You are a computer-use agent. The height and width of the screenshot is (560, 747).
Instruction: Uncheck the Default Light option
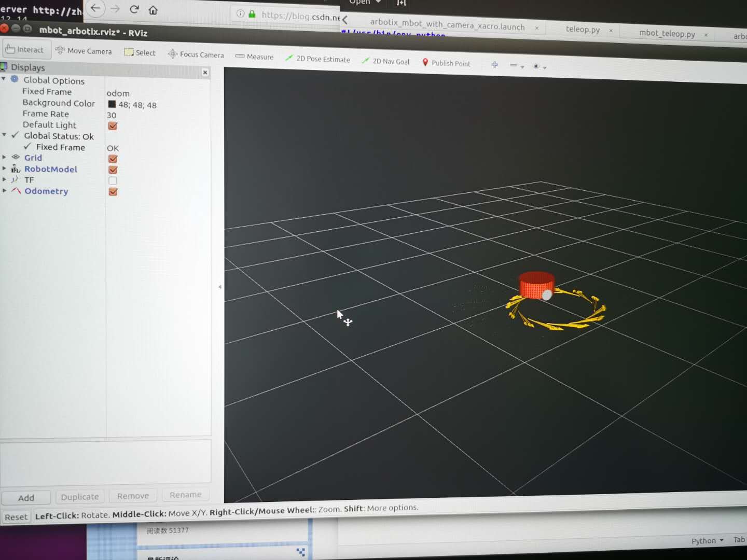coord(113,125)
